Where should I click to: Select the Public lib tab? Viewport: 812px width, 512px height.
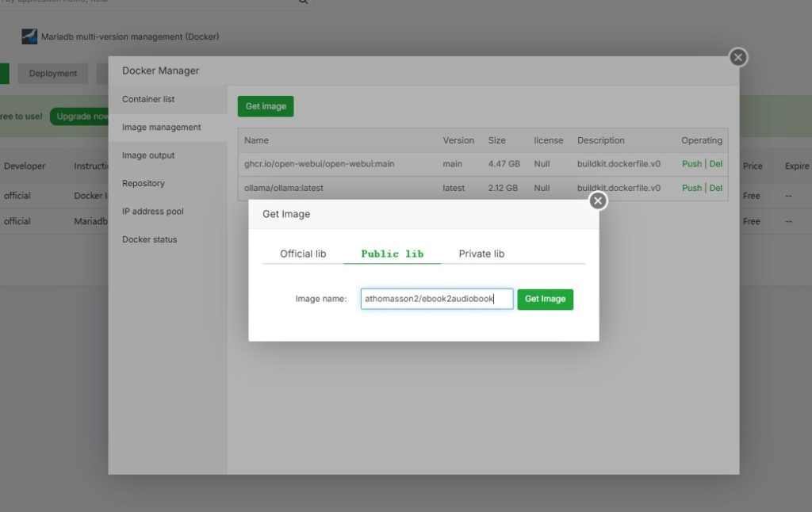392,254
